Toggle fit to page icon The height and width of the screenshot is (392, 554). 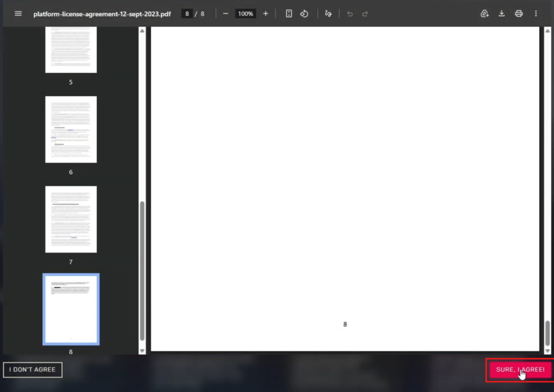tap(289, 14)
